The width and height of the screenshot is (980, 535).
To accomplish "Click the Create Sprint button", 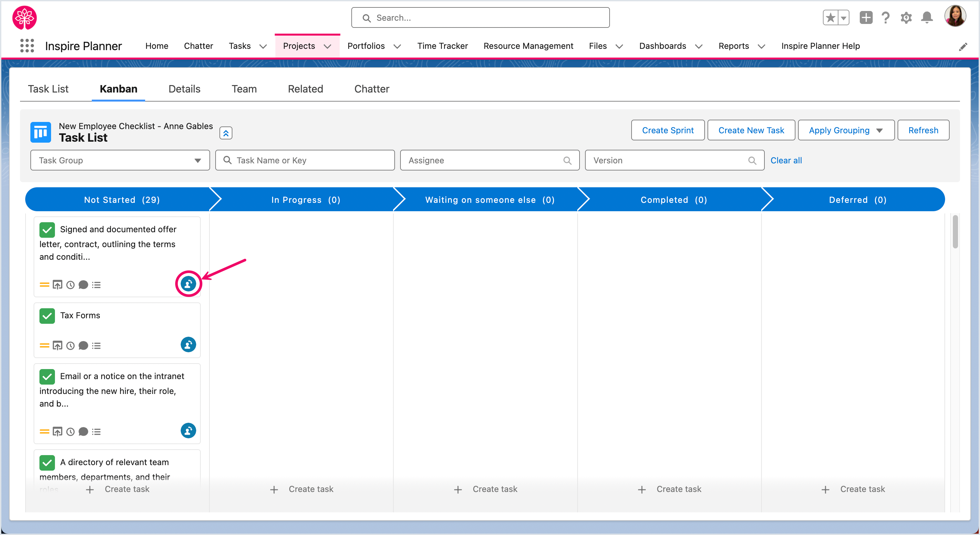I will [x=668, y=130].
